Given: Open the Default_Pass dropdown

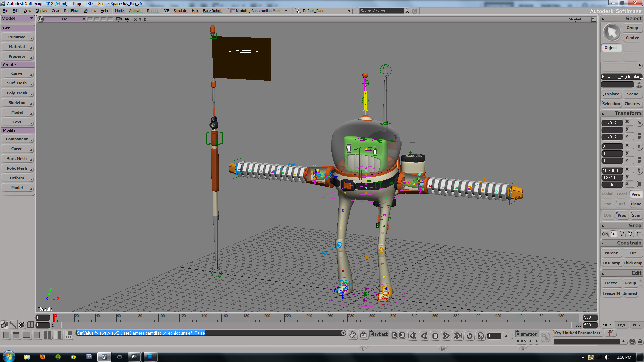Looking at the screenshot, I should pyautogui.click(x=324, y=11).
